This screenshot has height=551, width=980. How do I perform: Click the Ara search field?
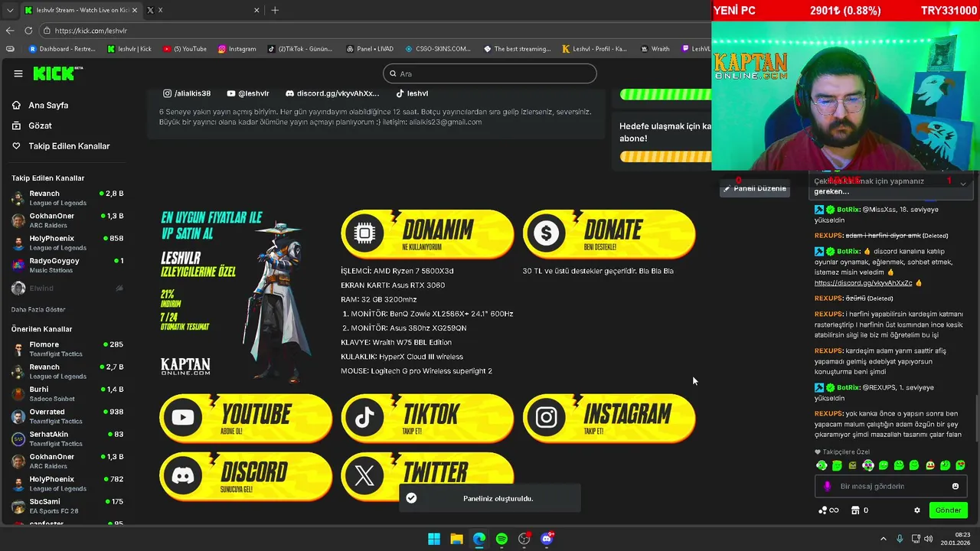[x=490, y=73]
